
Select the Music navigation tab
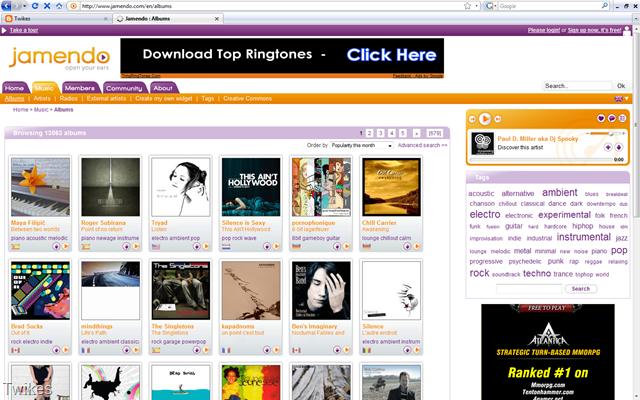pos(44,88)
